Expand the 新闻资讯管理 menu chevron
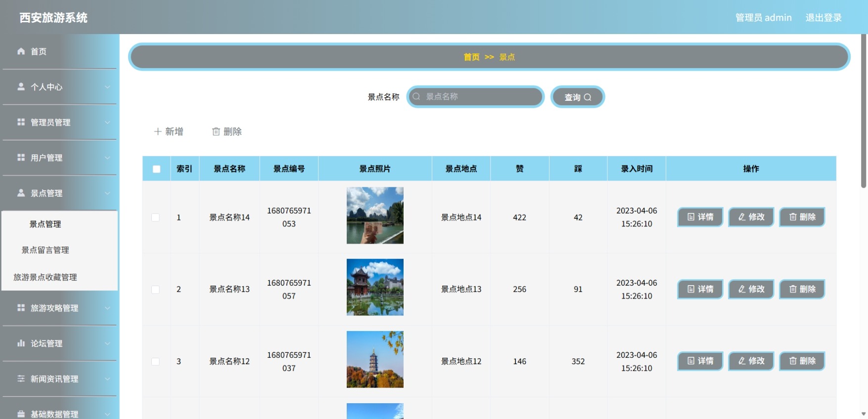Viewport: 868px width, 419px height. 107,379
